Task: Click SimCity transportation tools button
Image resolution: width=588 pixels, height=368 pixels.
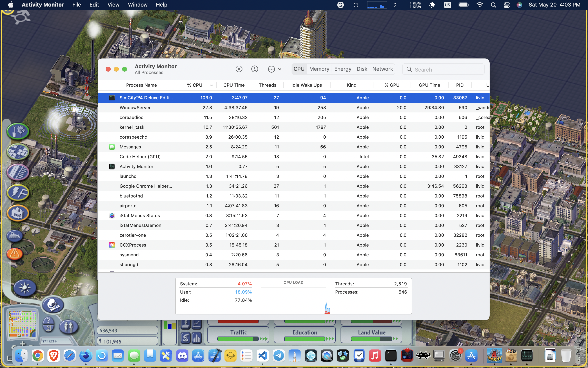Action: [18, 172]
